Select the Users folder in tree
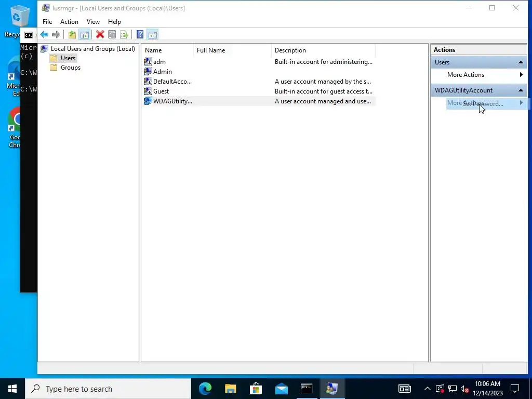532x399 pixels. tap(68, 58)
